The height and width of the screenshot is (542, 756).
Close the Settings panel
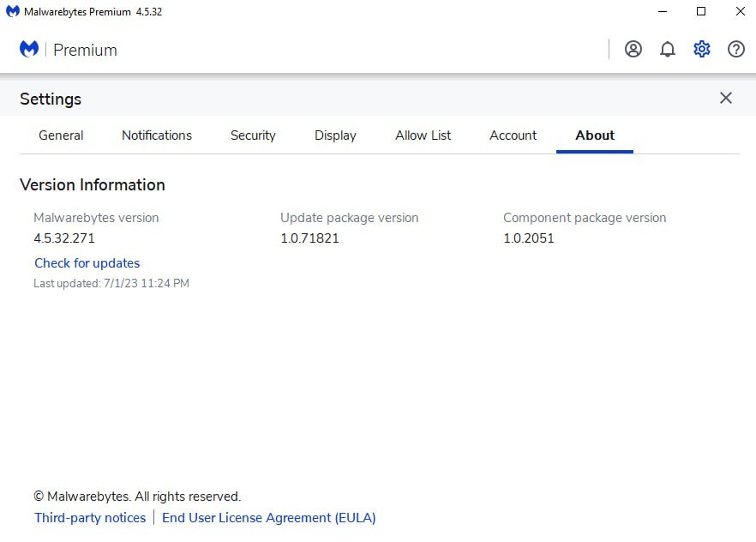[x=726, y=98]
